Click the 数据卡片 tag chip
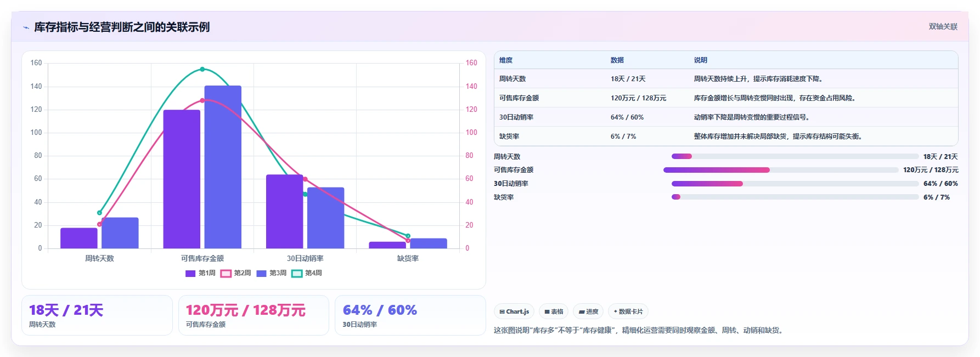This screenshot has width=980, height=357. click(x=628, y=311)
